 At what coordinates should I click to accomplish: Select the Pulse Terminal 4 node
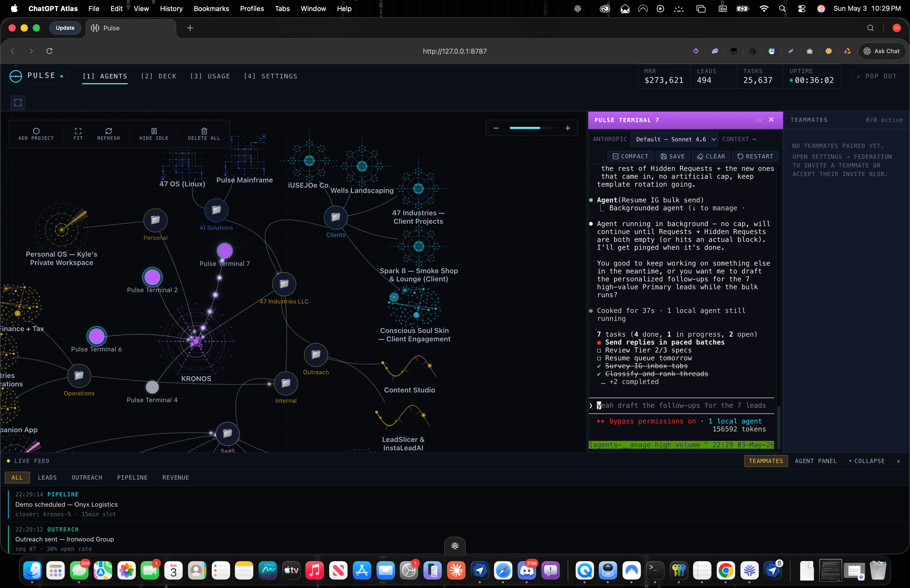[152, 387]
